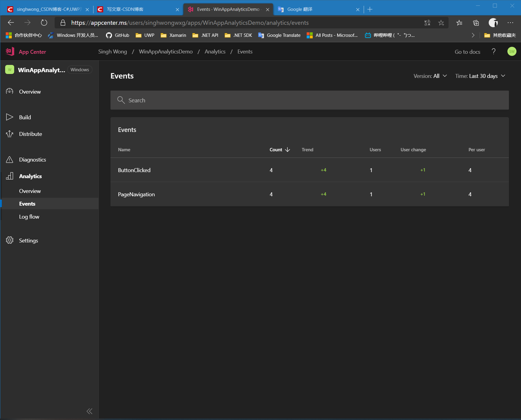
Task: Toggle the Count column sort direction
Action: [x=287, y=149]
